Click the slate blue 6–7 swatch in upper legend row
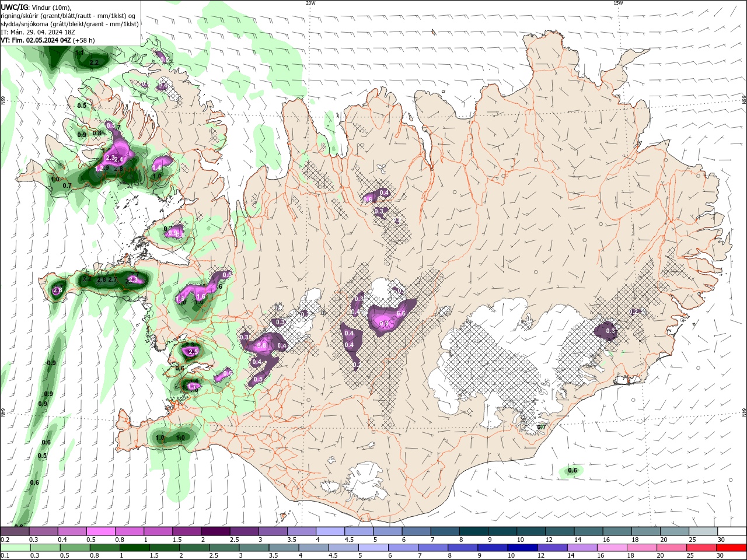 tap(416, 531)
